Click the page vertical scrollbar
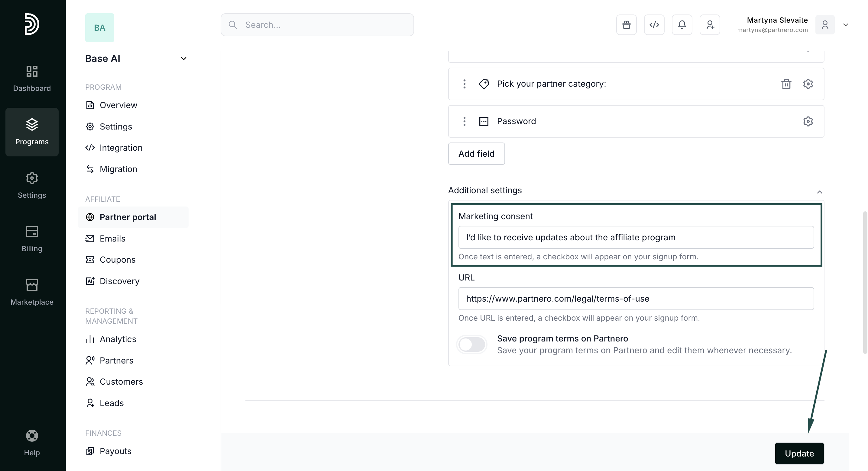Viewport: 868px width, 471px height. (x=864, y=283)
